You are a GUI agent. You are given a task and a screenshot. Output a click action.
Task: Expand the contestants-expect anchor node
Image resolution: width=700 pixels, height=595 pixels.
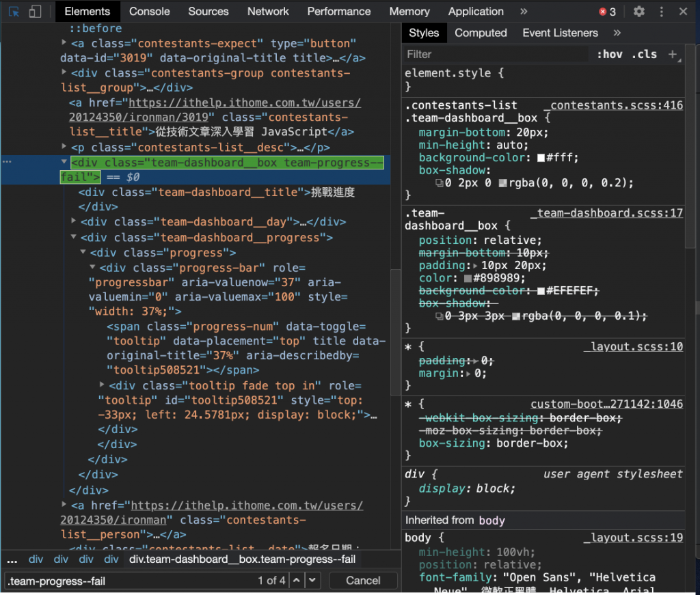tap(64, 43)
